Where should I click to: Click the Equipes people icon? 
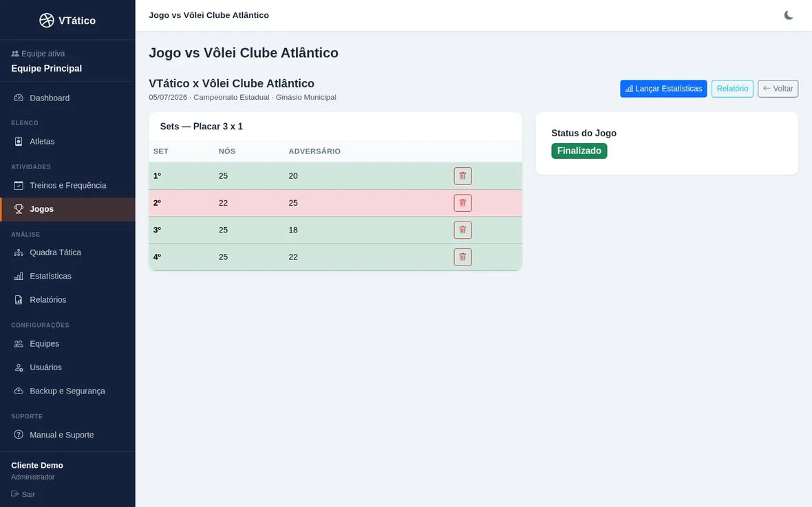[x=19, y=344]
